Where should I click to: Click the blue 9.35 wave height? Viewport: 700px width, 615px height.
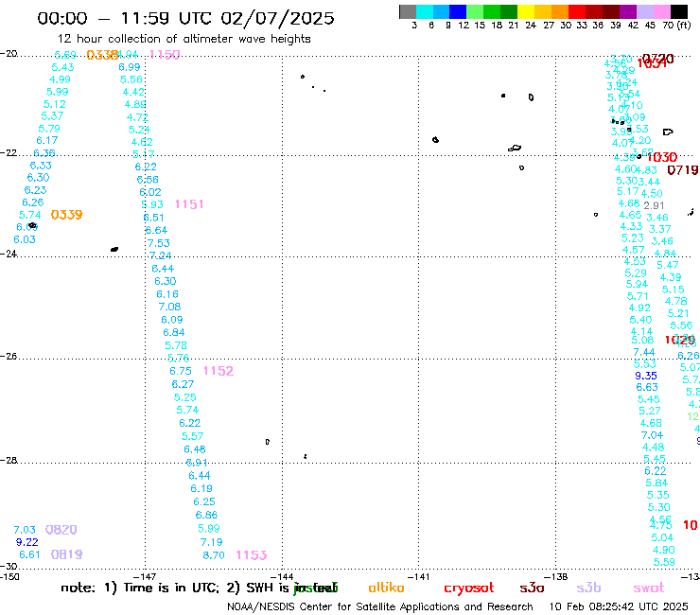(646, 376)
